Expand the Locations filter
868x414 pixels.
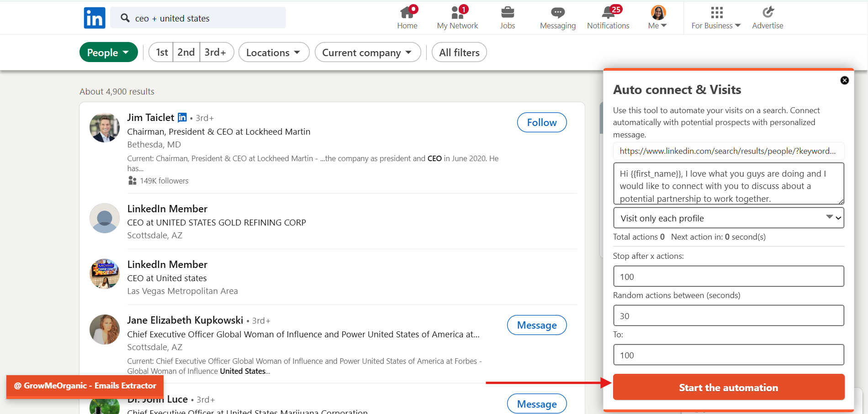click(x=274, y=52)
